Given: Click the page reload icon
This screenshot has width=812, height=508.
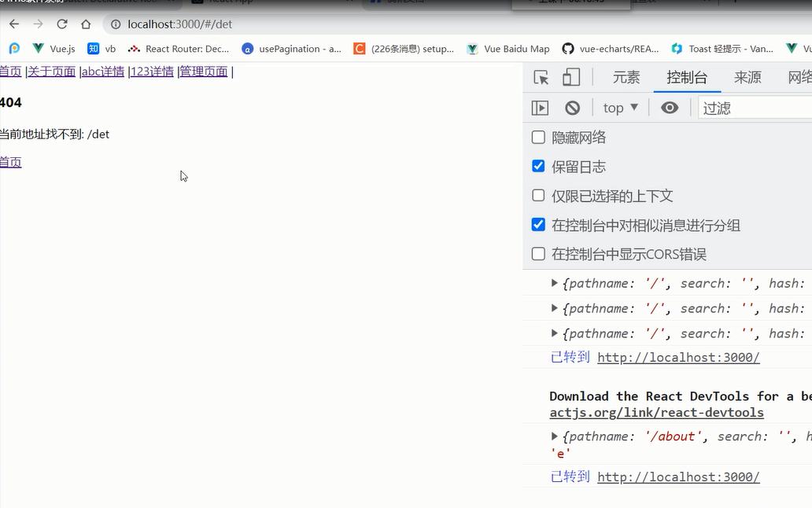Looking at the screenshot, I should click(x=62, y=24).
